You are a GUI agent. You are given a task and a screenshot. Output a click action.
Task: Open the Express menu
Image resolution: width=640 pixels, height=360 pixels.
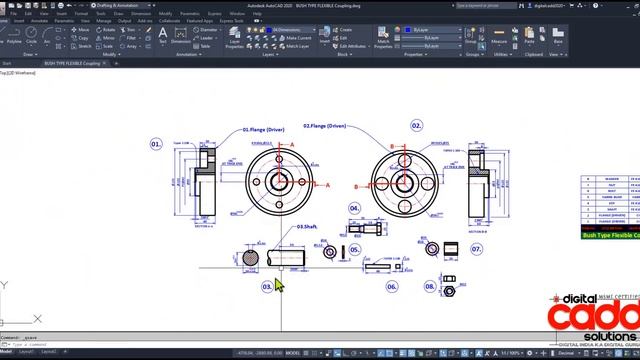214,13
